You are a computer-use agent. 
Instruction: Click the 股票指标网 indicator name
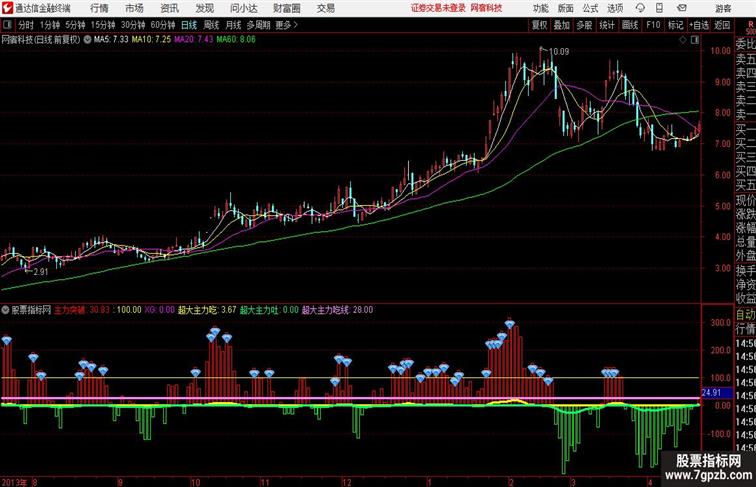31,310
